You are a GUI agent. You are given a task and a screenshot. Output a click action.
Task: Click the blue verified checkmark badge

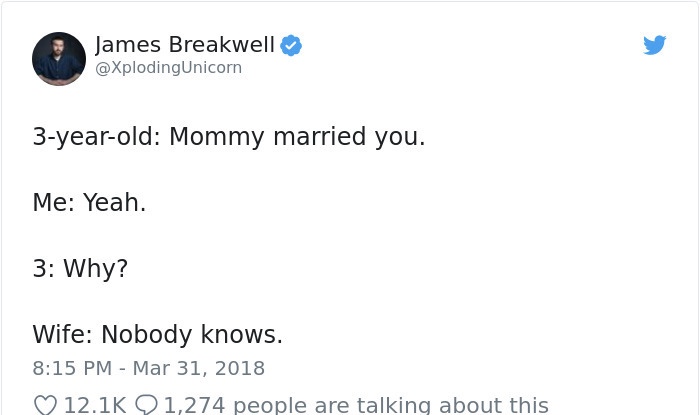tap(291, 46)
